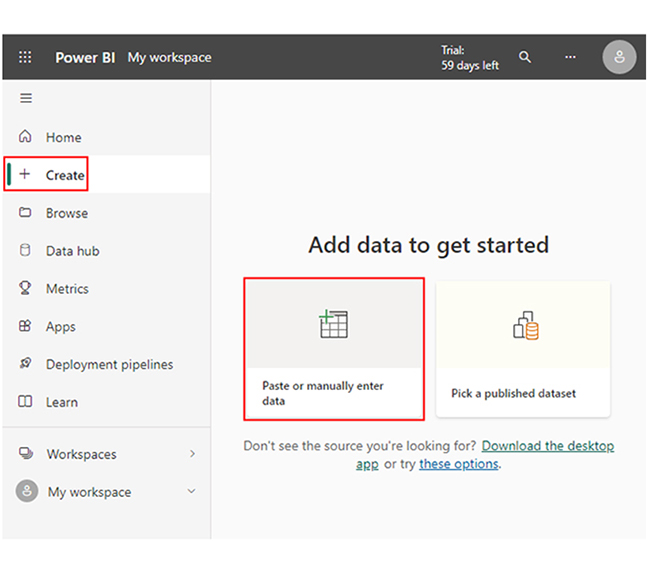Screen dimensions: 650x571
Task: Click the Create plus icon
Action: click(x=25, y=174)
